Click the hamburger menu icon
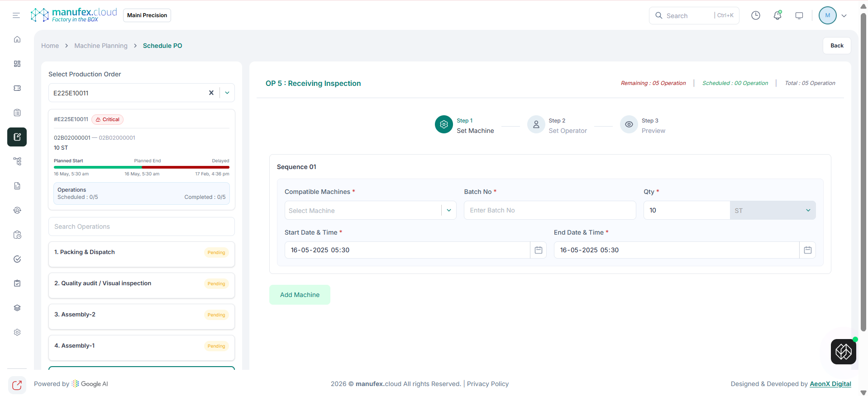 [x=16, y=15]
